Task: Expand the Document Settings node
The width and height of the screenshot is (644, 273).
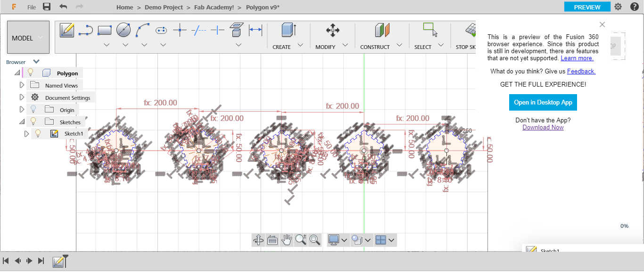Action: pyautogui.click(x=21, y=97)
